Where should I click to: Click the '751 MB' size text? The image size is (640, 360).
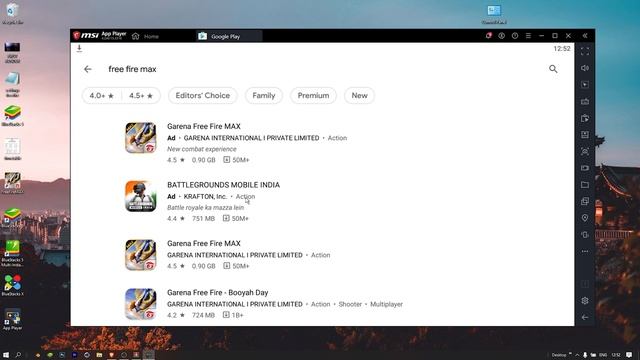point(203,218)
